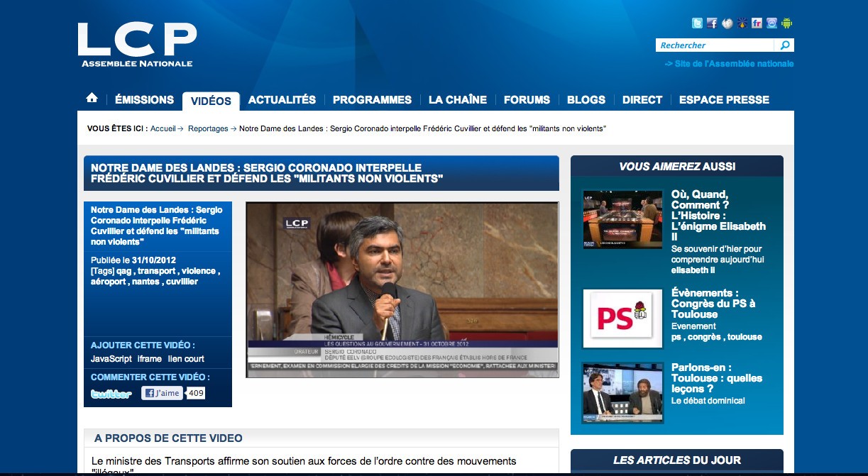Open the Android app icon link
This screenshot has width=868, height=476.
click(x=786, y=23)
